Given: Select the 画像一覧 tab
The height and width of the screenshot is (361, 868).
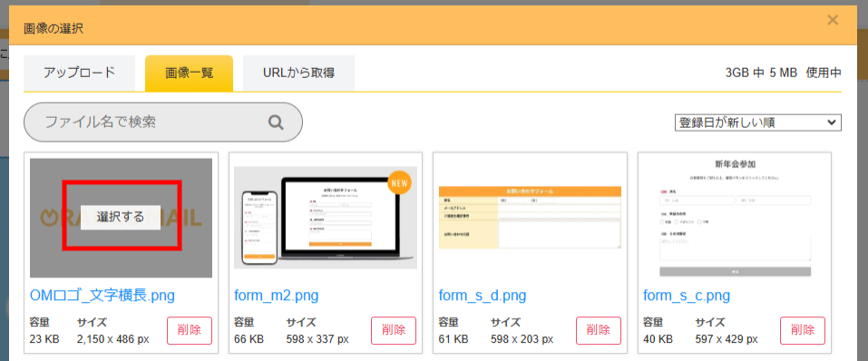Looking at the screenshot, I should tap(190, 73).
